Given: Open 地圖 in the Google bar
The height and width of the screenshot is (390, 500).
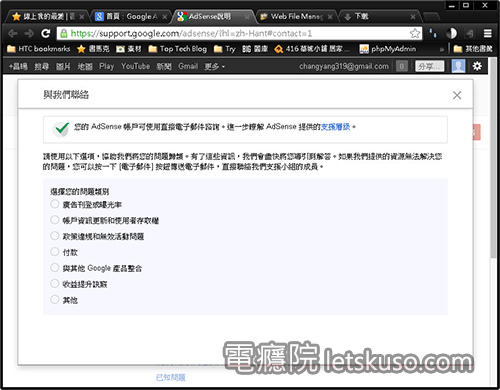Looking at the screenshot, I should (85, 66).
